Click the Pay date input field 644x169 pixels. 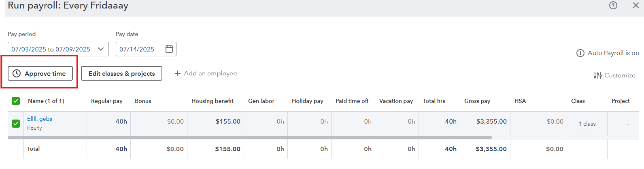146,49
